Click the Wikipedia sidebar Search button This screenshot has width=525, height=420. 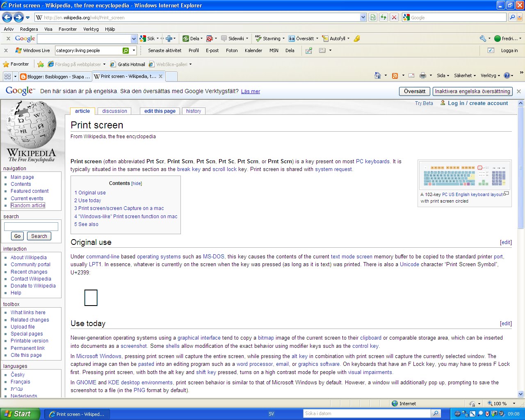click(39, 236)
